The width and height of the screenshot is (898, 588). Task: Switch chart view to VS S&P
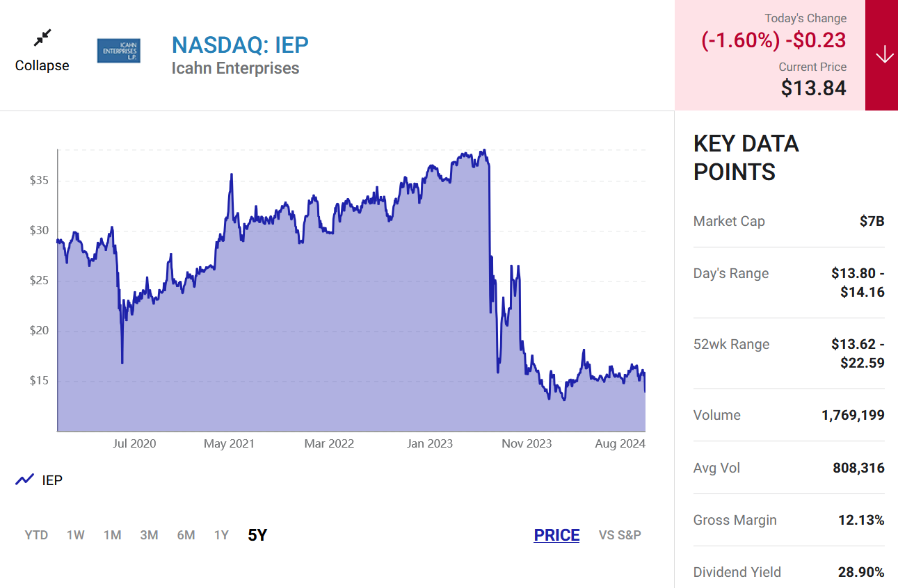click(x=619, y=534)
